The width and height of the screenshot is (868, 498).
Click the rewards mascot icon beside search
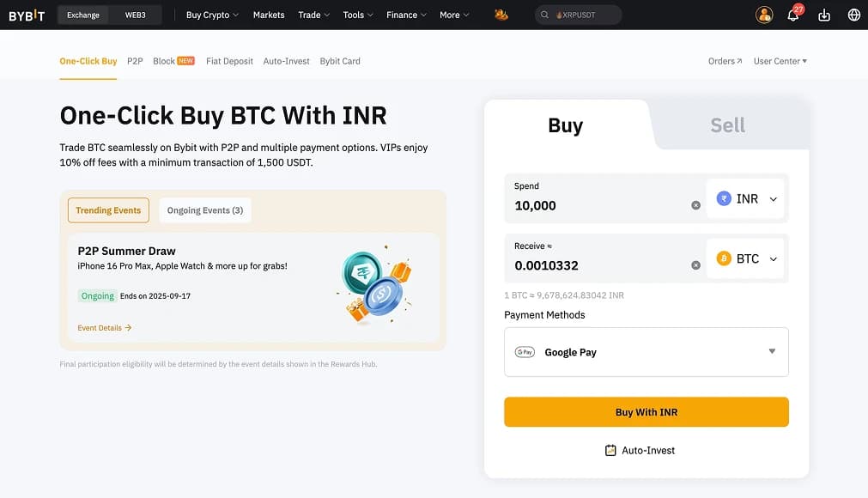[502, 15]
